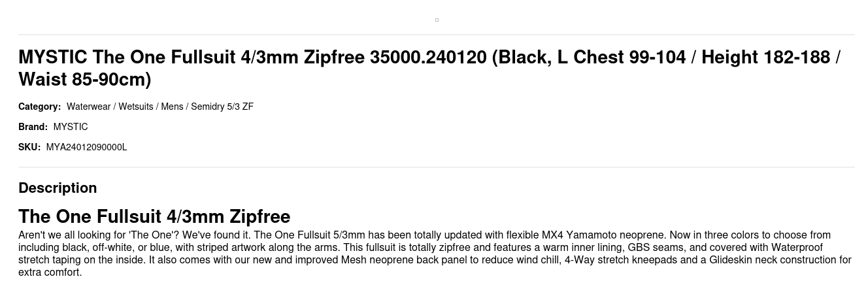
Task: Select the Mens category breadcrumb
Action: [x=172, y=107]
